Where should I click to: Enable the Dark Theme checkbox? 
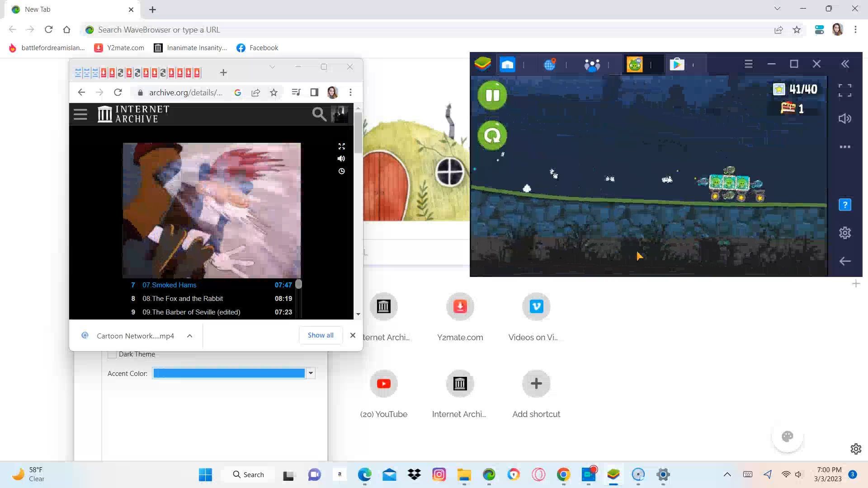pyautogui.click(x=112, y=354)
